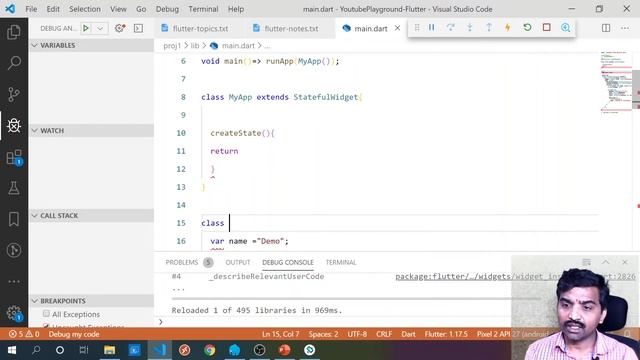Split the editor to the right
The width and height of the screenshot is (640, 360).
click(606, 28)
